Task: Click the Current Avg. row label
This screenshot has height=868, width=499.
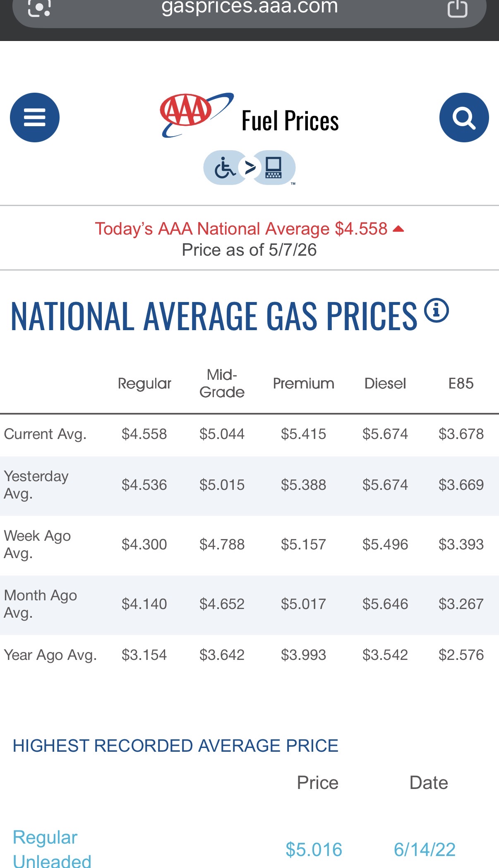Action: [45, 434]
